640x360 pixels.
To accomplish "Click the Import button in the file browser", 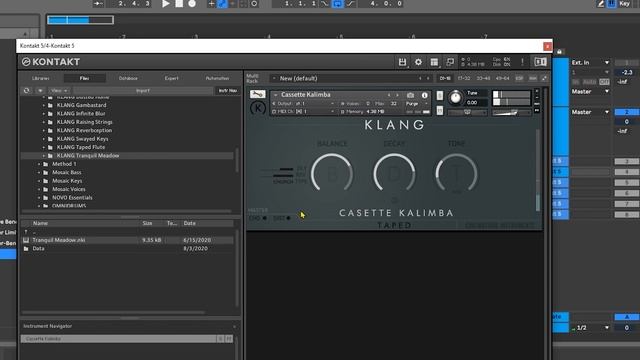I will [143, 91].
